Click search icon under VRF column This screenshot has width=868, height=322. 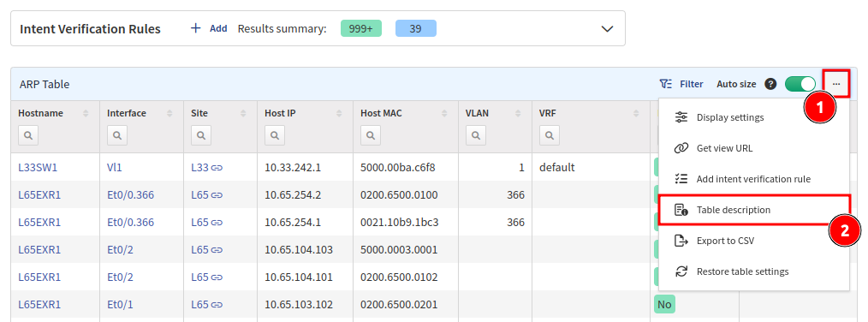tap(549, 135)
